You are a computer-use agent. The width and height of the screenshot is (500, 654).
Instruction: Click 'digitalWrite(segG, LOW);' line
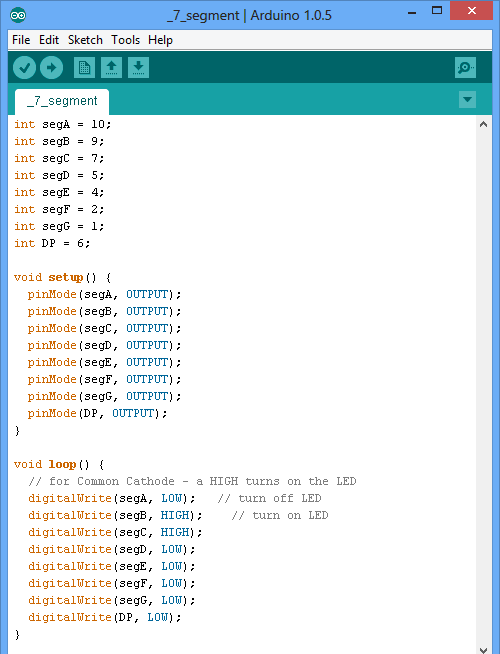111,600
